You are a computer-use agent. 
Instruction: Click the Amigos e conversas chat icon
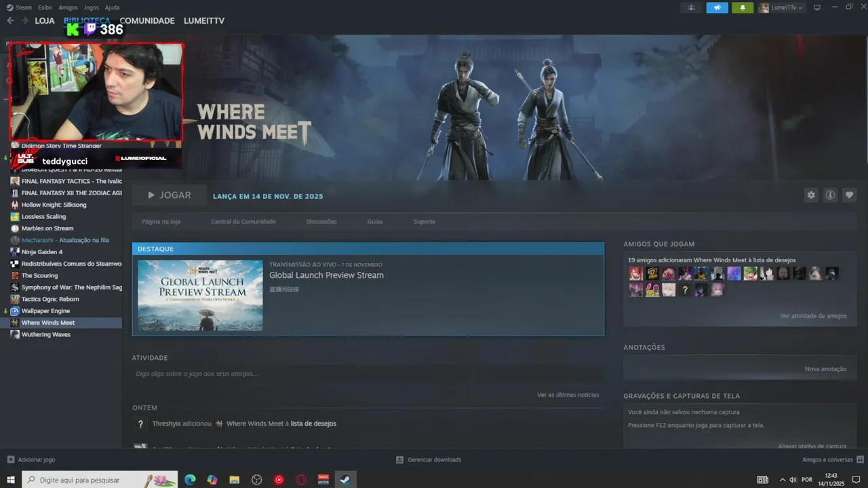coord(860,460)
